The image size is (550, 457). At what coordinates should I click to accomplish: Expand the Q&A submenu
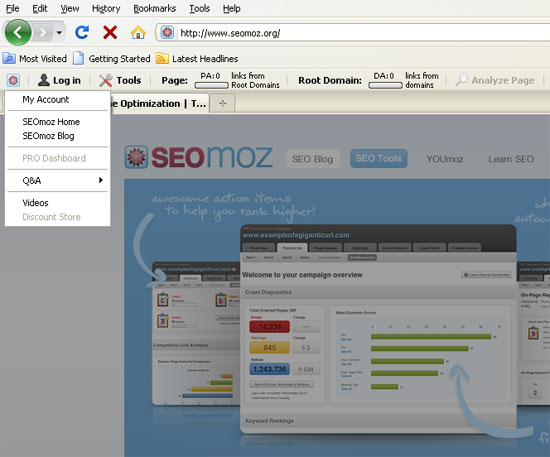click(58, 181)
